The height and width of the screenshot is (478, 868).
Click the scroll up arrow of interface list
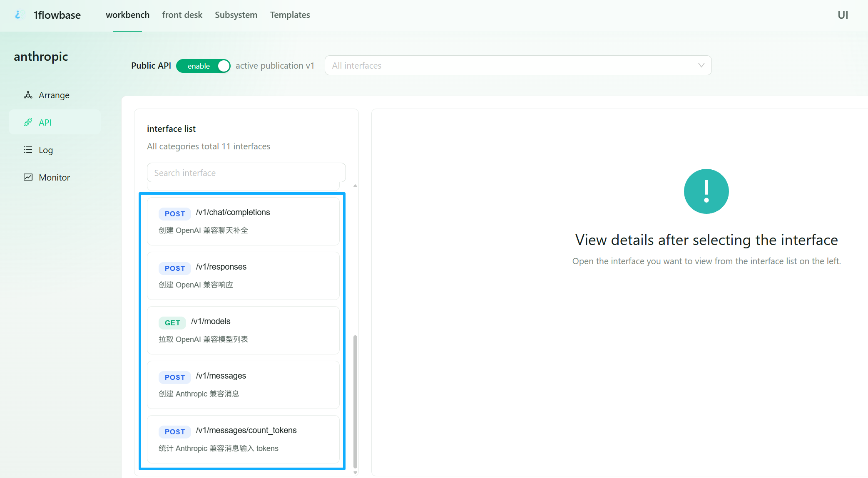355,186
